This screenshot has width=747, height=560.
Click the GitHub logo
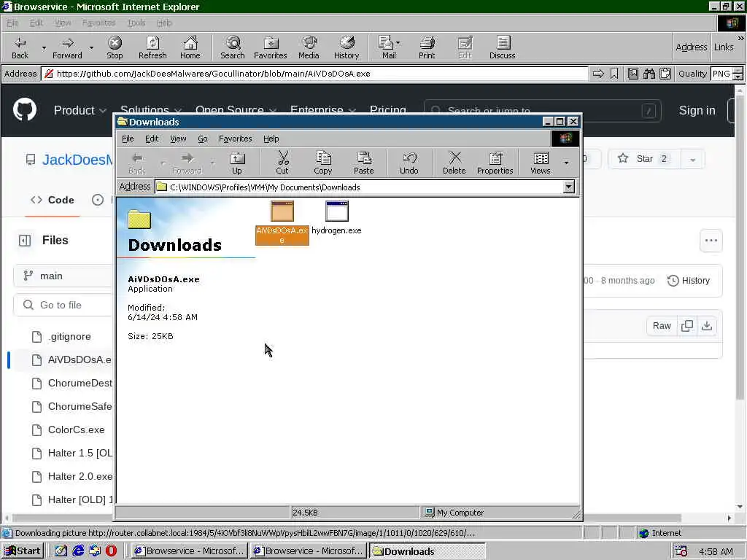25,110
